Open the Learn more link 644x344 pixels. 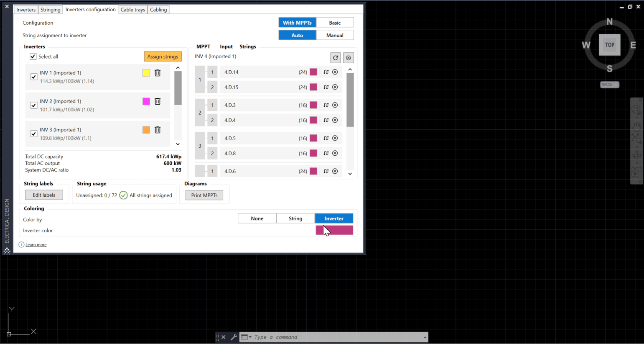[x=36, y=244]
